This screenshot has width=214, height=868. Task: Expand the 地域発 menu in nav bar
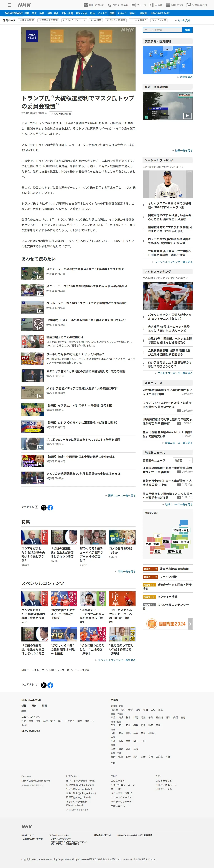coord(144,13)
